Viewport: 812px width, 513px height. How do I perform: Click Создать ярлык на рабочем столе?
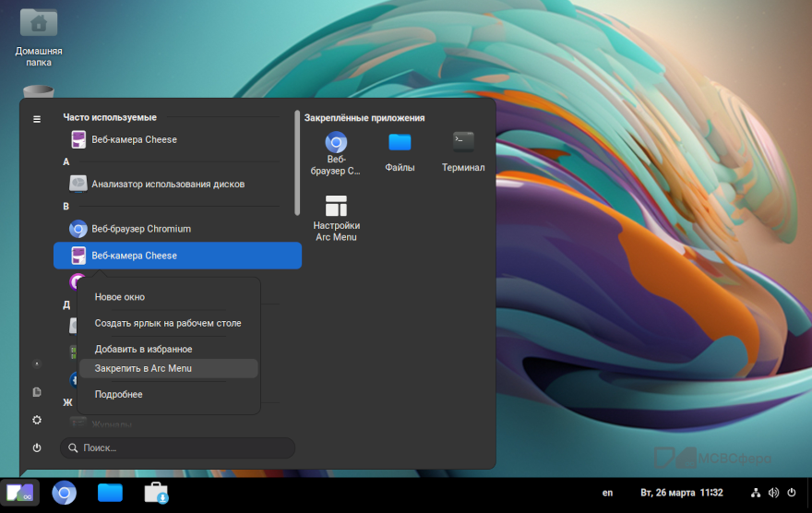[x=168, y=323]
